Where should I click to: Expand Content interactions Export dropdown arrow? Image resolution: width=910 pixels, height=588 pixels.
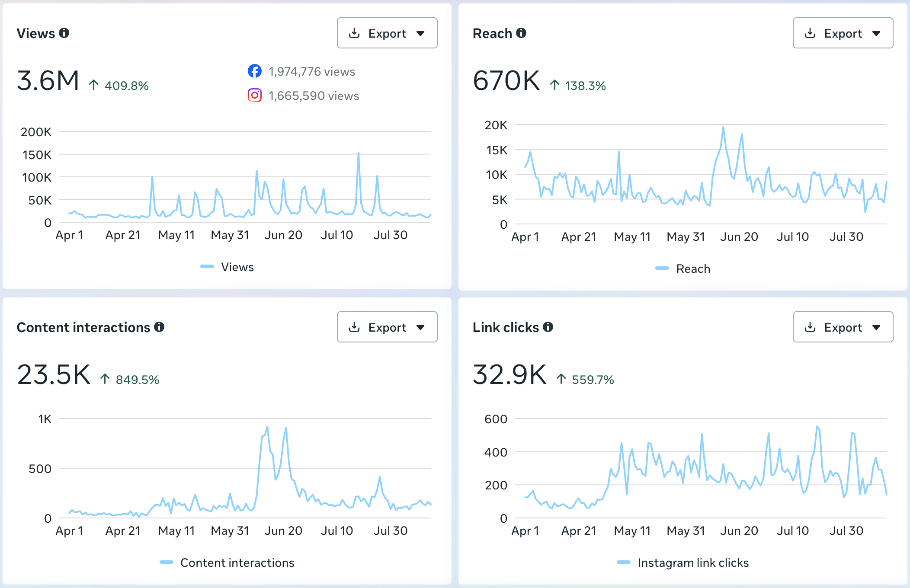click(x=420, y=328)
